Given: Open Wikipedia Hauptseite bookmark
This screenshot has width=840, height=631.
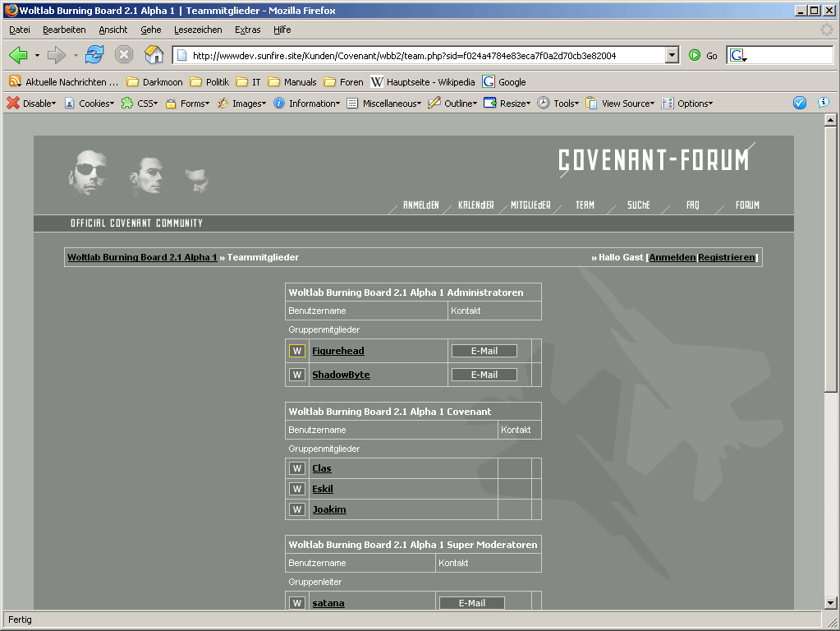Looking at the screenshot, I should click(x=422, y=82).
